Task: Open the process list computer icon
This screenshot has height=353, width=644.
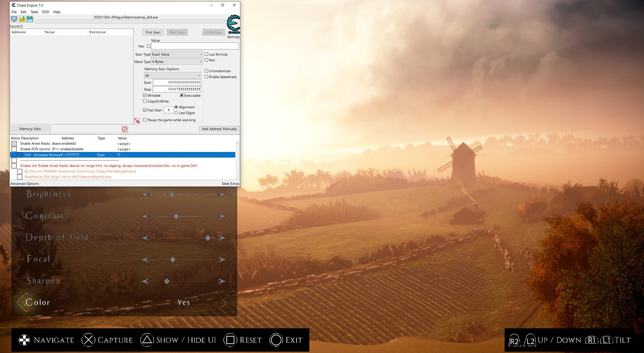Action: pos(14,19)
